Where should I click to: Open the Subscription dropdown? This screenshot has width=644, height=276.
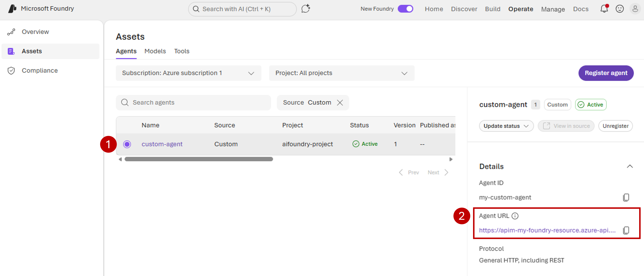pyautogui.click(x=189, y=73)
